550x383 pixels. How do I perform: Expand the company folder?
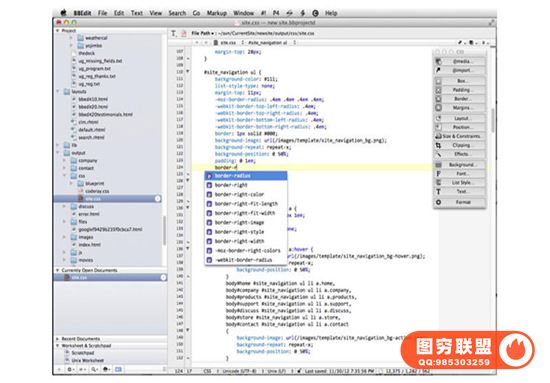(x=65, y=161)
